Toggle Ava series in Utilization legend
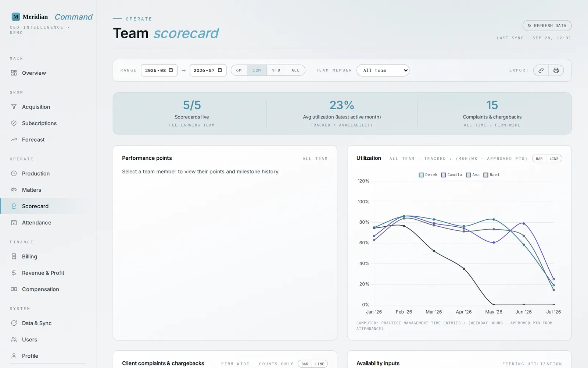The width and height of the screenshot is (588, 368). [x=473, y=175]
